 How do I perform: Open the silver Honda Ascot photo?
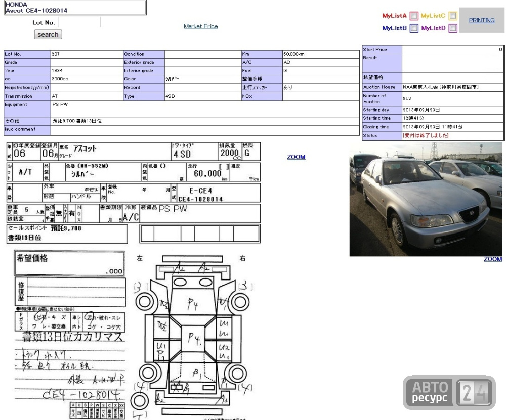[426, 199]
